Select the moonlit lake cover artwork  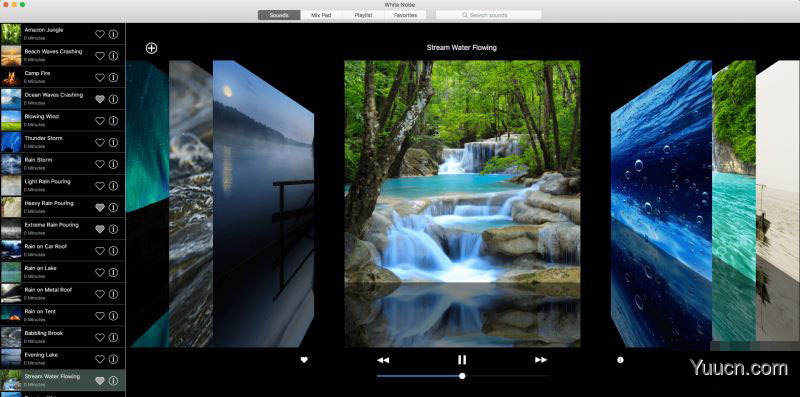(263, 204)
